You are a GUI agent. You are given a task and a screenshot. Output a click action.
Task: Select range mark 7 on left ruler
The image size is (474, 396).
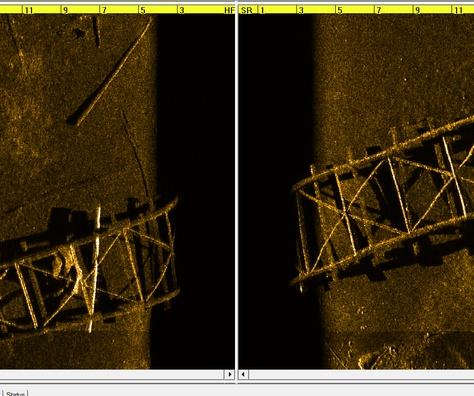[x=104, y=10]
